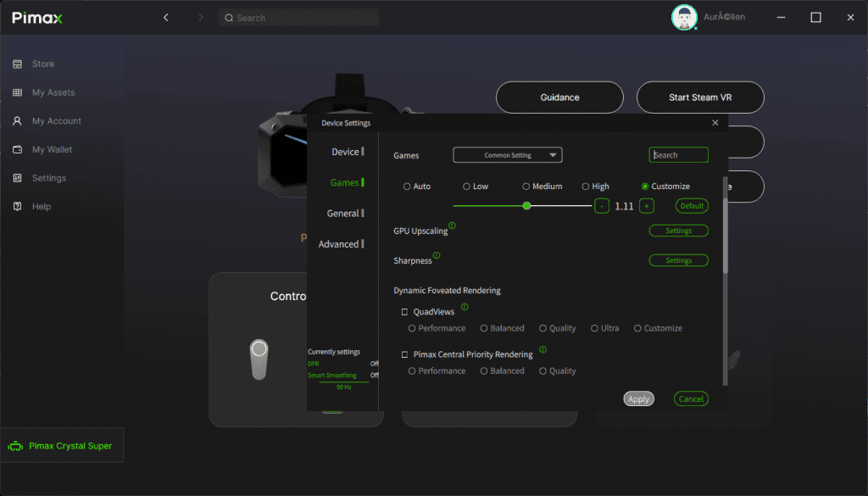Increase render quality with plus button
868x496 pixels.
click(647, 206)
